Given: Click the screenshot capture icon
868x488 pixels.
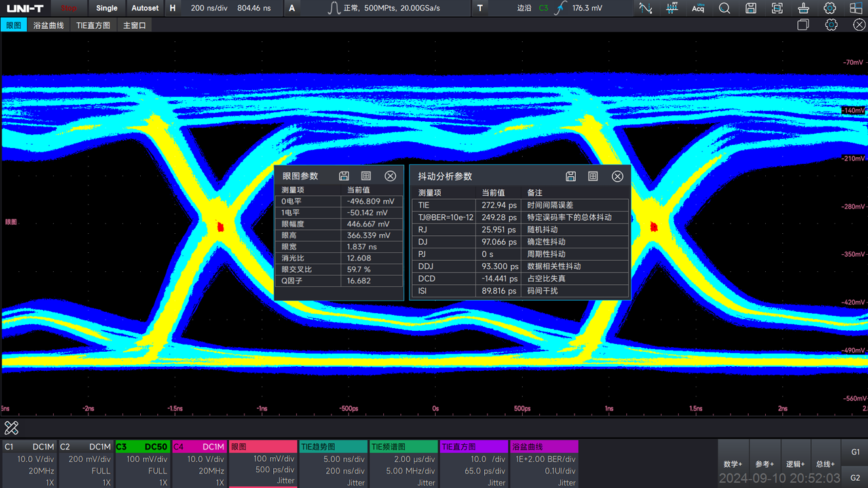Looking at the screenshot, I should tap(777, 9).
